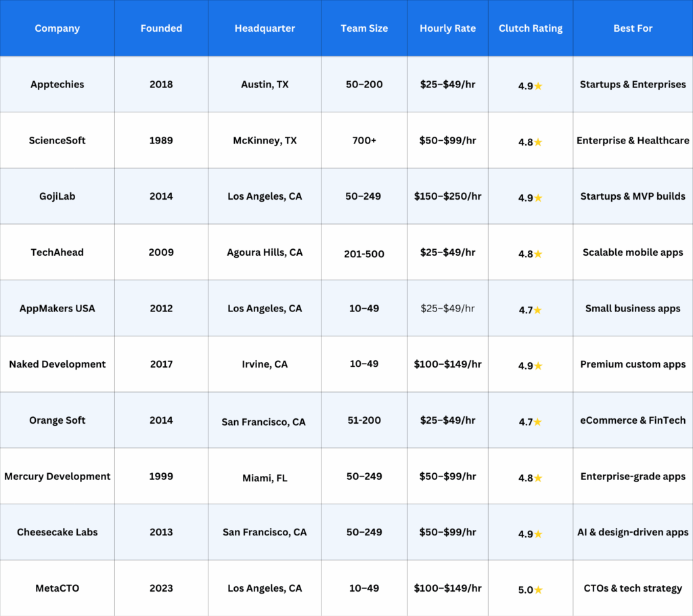Click the 51-200 team size cell
The height and width of the screenshot is (616, 693).
point(364,420)
